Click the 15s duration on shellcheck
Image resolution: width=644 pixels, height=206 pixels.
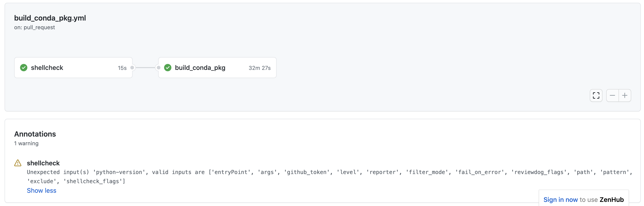coord(122,68)
